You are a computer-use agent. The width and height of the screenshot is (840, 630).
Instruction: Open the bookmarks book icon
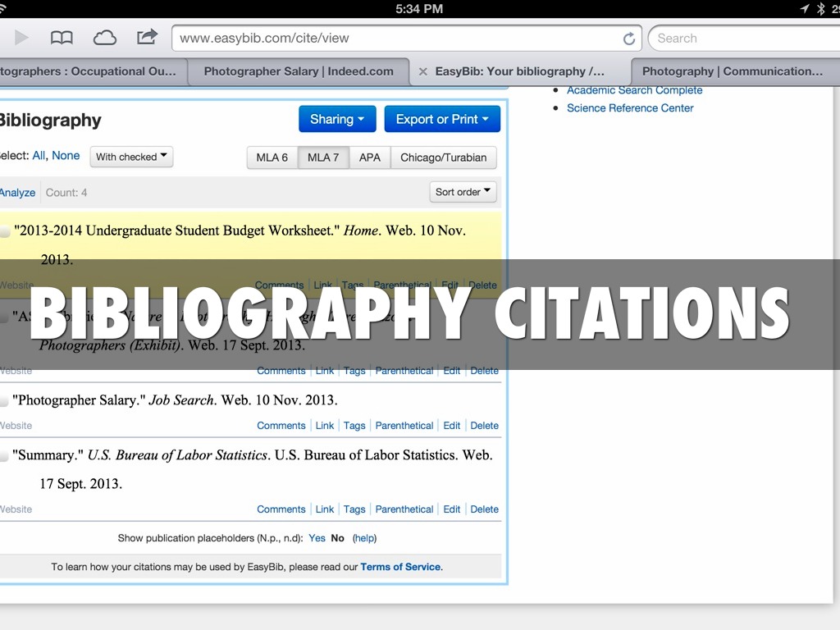click(x=62, y=38)
